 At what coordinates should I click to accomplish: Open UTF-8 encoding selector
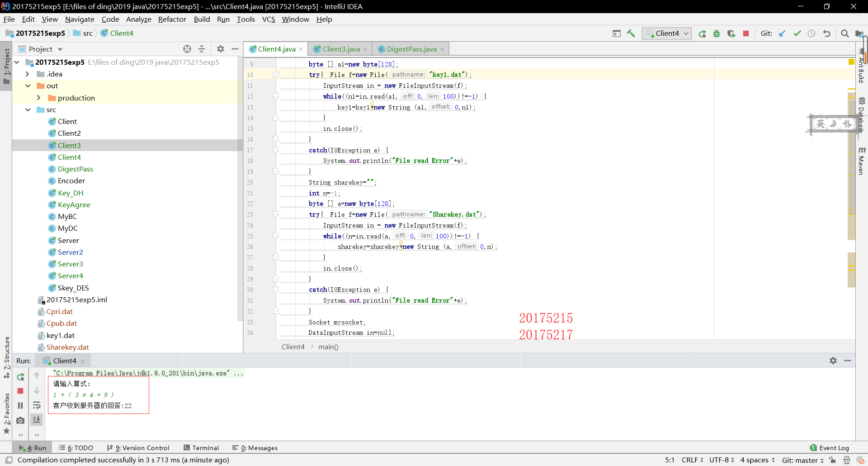(722, 460)
